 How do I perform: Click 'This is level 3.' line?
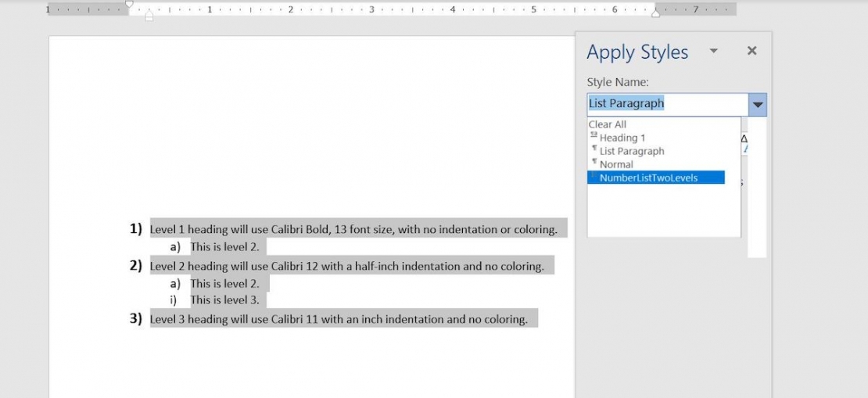(x=224, y=300)
